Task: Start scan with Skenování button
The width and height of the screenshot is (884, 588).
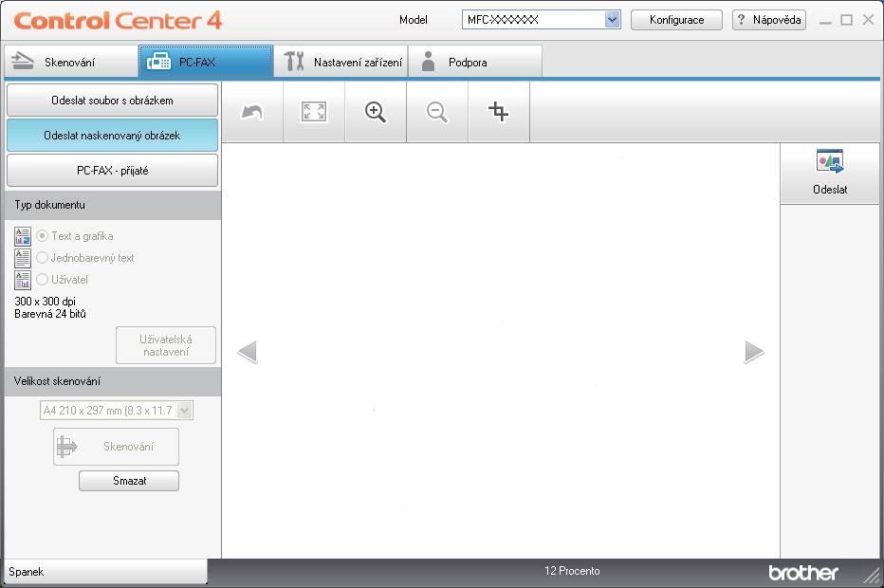Action: pyautogui.click(x=116, y=447)
